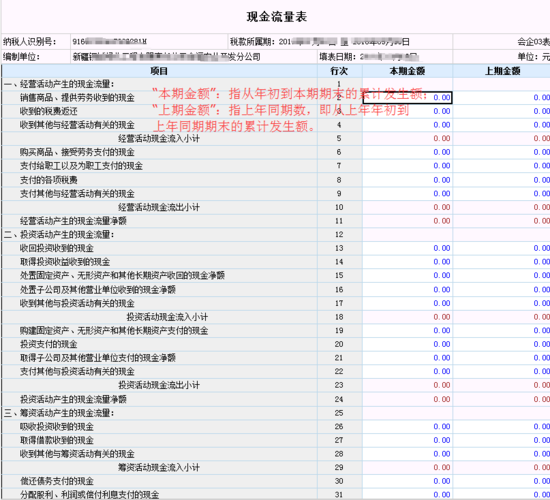Click 本期金额 cell for 支付给职工以及为职工支付的现金
Screen dimensions: 550x500
tap(407, 166)
